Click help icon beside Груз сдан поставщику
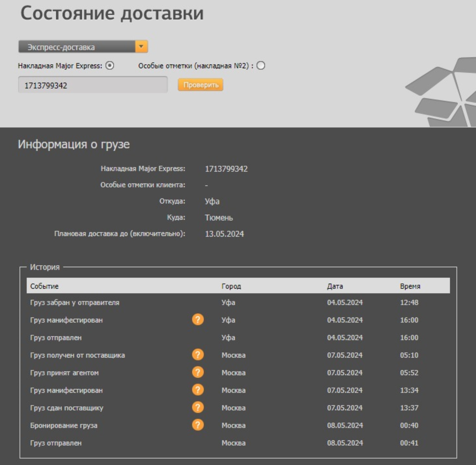This screenshot has height=465, width=476. 198,407
